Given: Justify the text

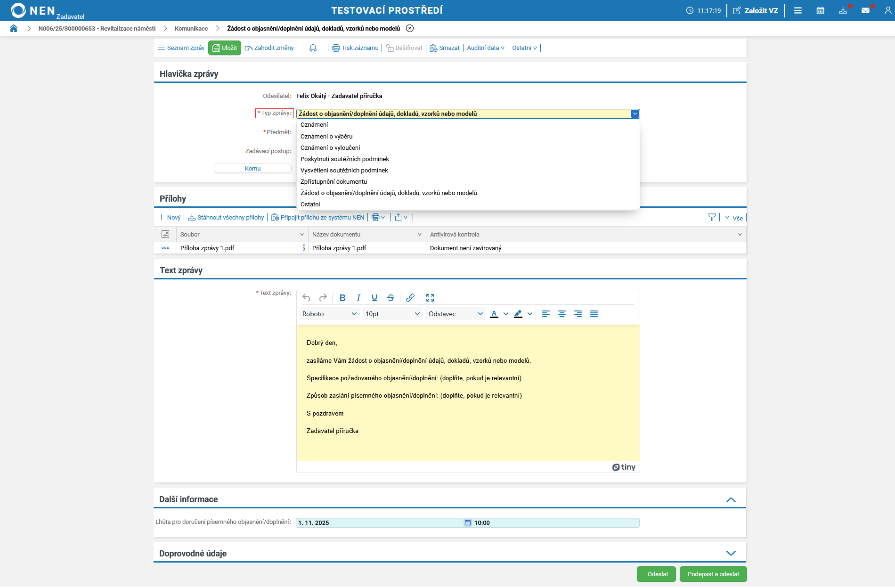Looking at the screenshot, I should pos(594,314).
